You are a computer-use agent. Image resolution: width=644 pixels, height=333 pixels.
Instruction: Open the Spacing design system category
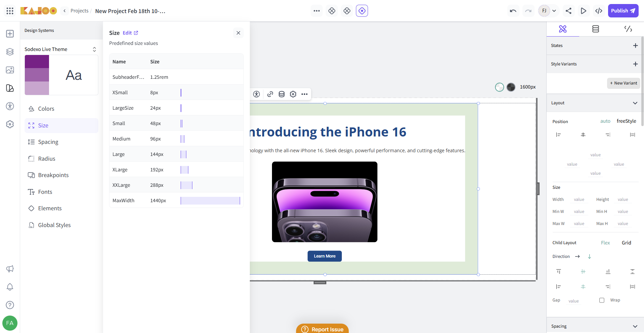pyautogui.click(x=61, y=142)
